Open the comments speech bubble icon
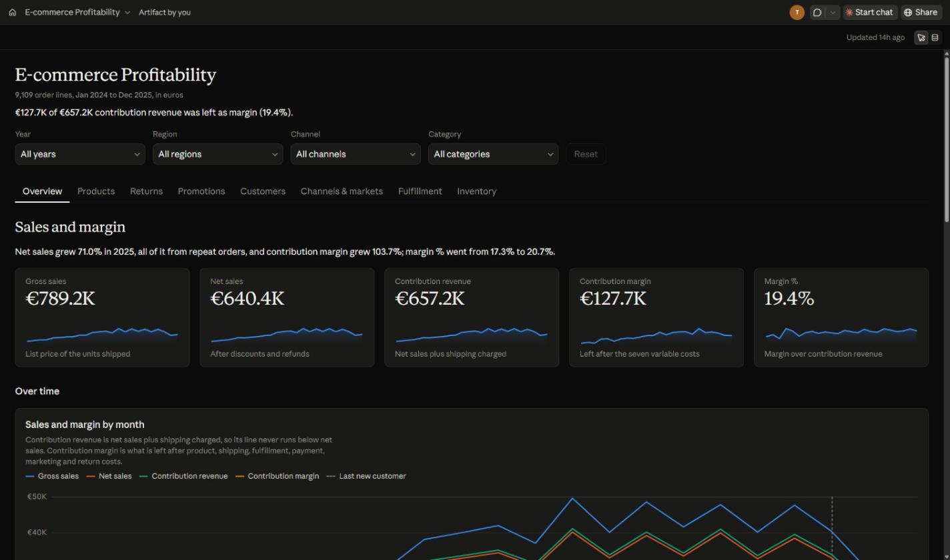This screenshot has width=950, height=560. tap(817, 12)
